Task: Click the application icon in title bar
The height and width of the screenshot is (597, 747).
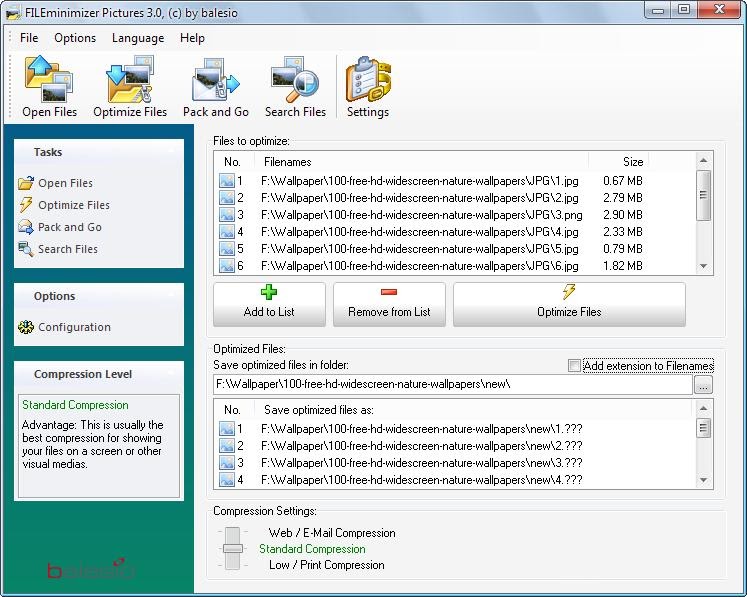Action: tap(13, 13)
